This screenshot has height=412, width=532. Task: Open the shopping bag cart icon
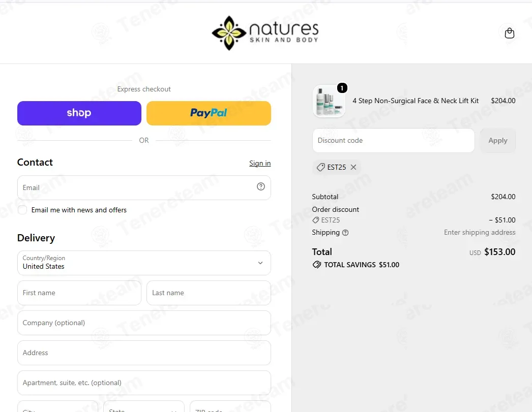pyautogui.click(x=509, y=33)
